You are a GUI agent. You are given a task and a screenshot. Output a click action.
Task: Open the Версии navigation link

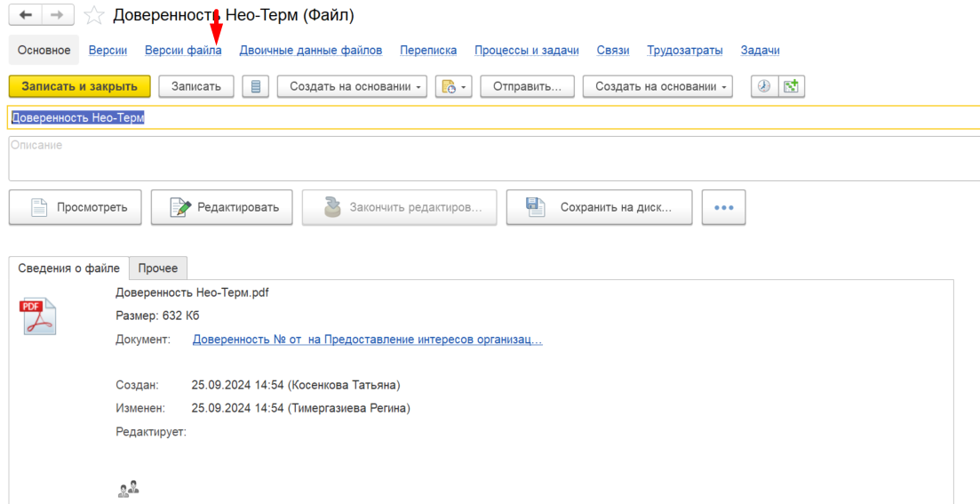tap(108, 50)
